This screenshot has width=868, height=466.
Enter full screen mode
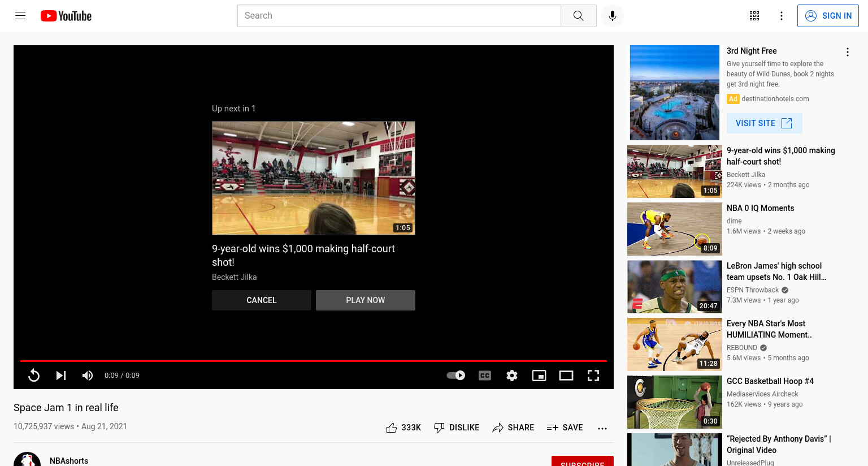[x=593, y=376]
